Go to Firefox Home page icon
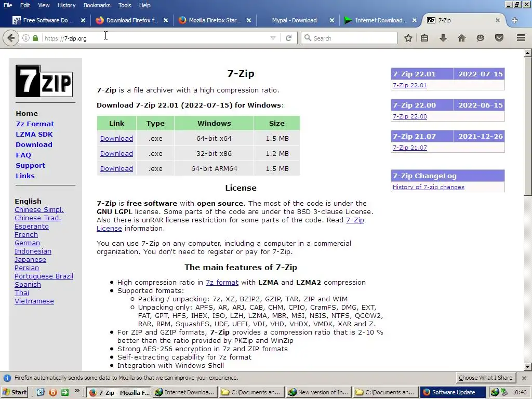 click(462, 38)
